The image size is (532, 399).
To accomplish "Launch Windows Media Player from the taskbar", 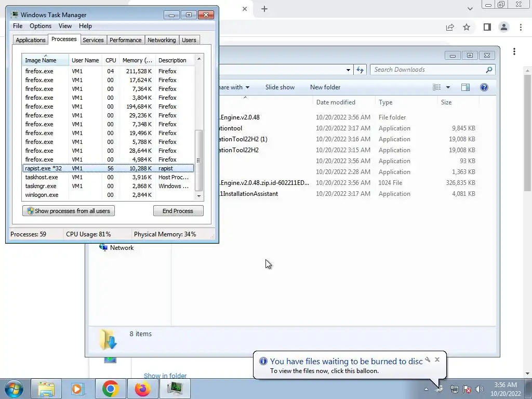I will (78, 389).
